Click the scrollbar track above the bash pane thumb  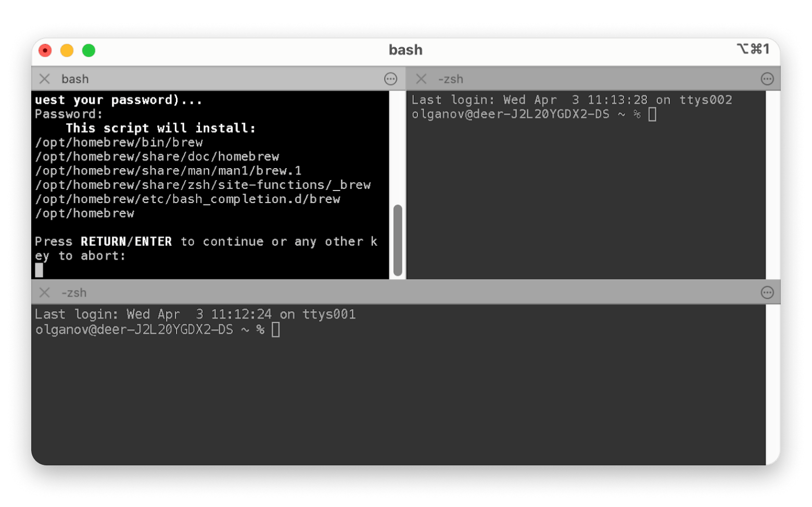pos(398,147)
